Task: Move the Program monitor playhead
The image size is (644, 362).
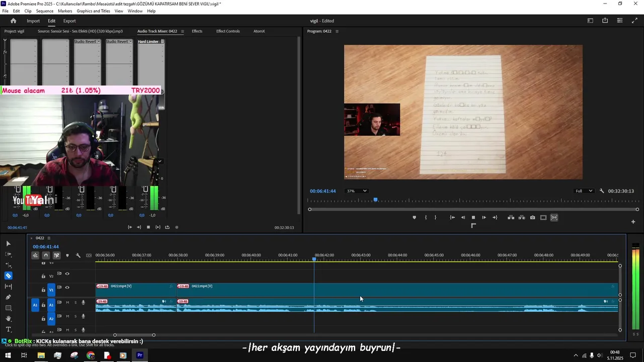Action: [375, 200]
